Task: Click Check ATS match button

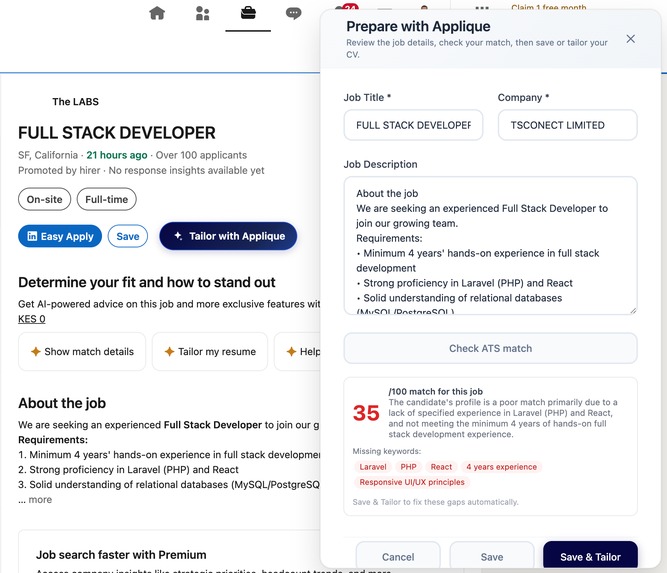Action: coord(490,348)
